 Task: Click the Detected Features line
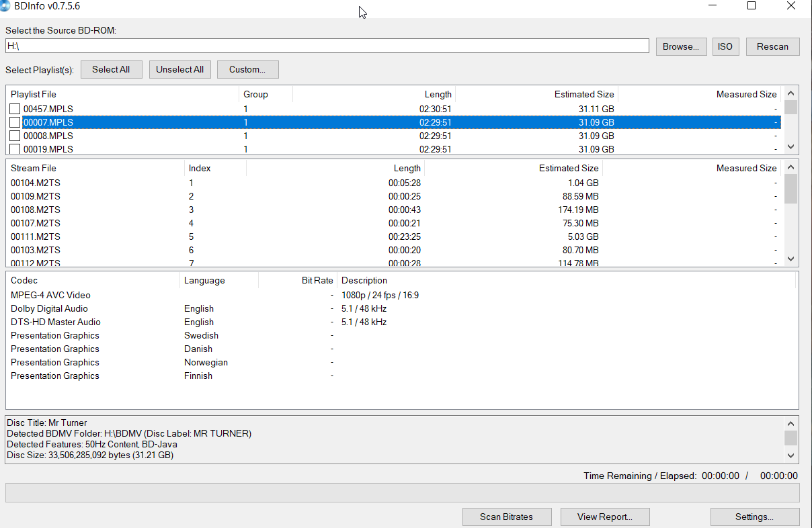click(x=91, y=444)
